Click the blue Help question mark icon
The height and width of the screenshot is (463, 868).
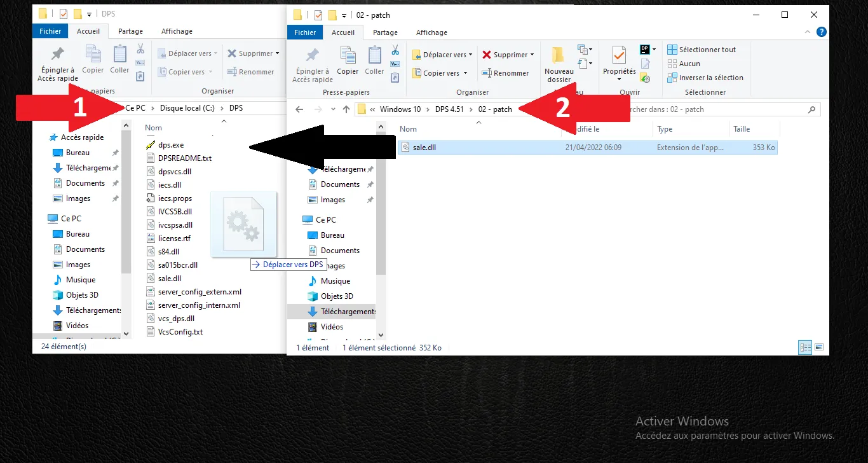point(822,32)
